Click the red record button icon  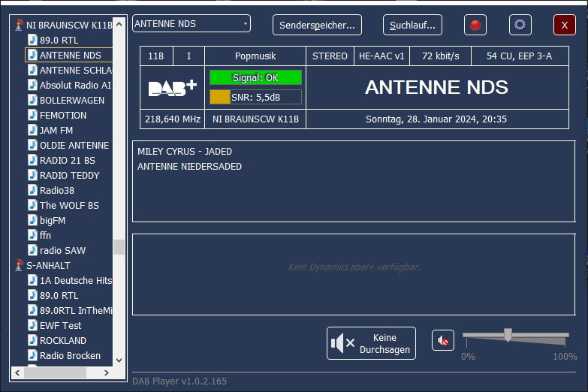(x=475, y=25)
